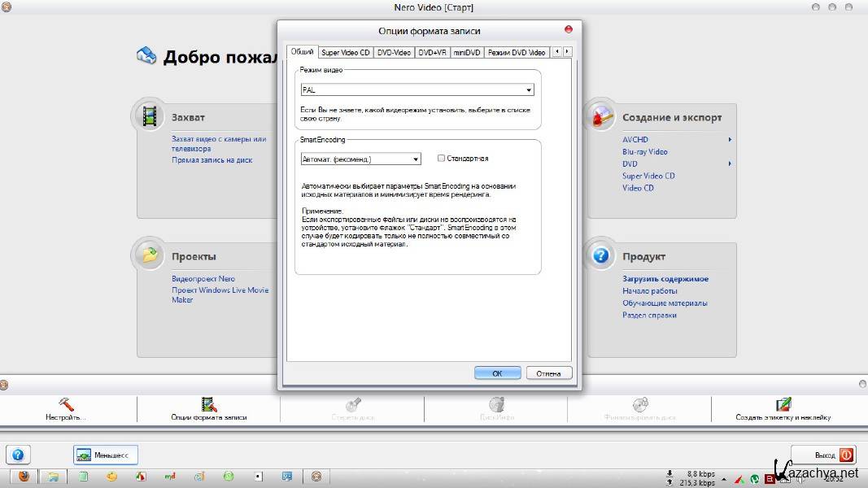Click the Проекты folder icon
The image size is (868, 488).
point(149,255)
